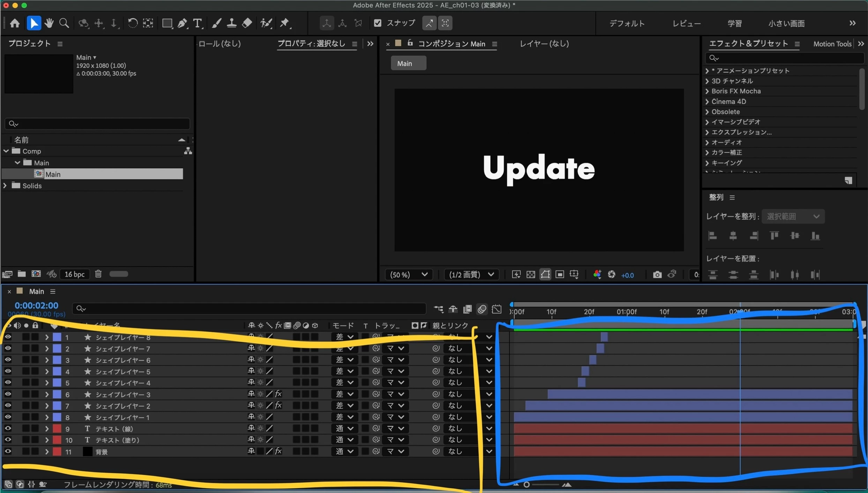868x493 pixels.
Task: Click the Main breadcrumb button in the composition viewer
Action: pyautogui.click(x=408, y=63)
